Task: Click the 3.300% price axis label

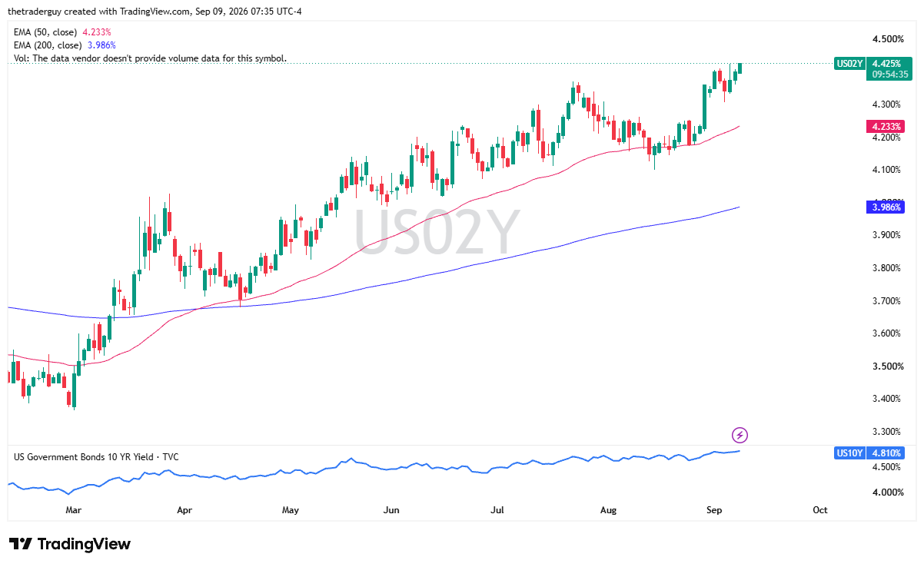Action: click(x=887, y=432)
